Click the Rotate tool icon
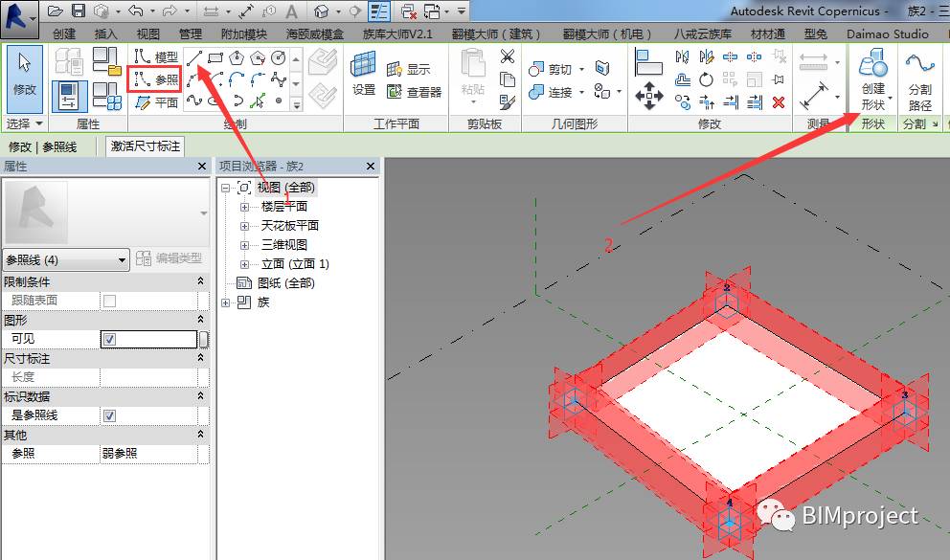 [x=707, y=79]
